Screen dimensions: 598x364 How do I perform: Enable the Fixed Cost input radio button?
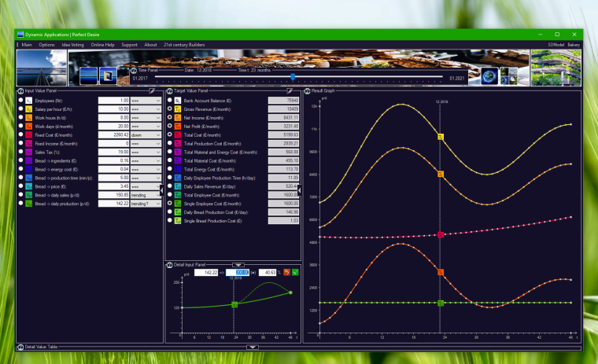tap(20, 134)
